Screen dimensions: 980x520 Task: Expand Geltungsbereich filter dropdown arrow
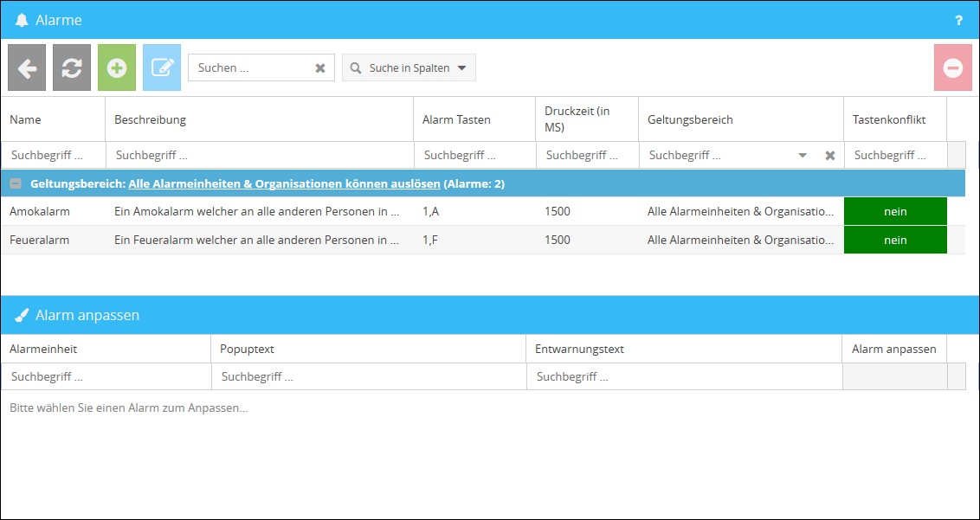coord(803,156)
